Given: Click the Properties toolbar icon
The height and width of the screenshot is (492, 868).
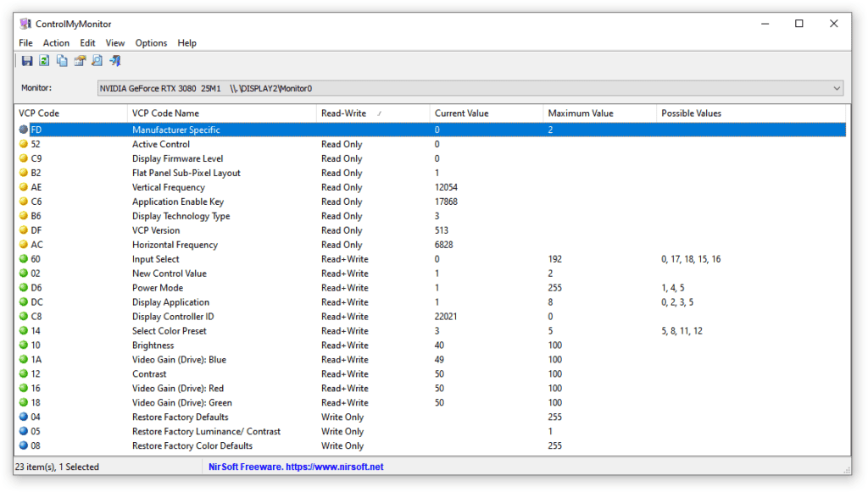Looking at the screenshot, I should tap(80, 61).
